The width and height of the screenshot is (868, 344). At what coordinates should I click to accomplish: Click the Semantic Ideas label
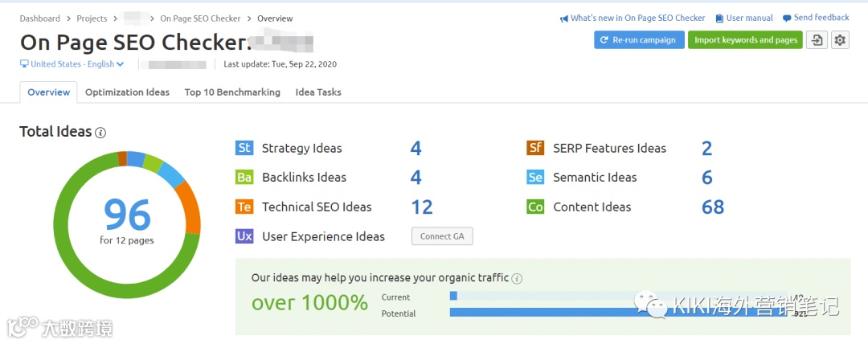[x=595, y=178]
